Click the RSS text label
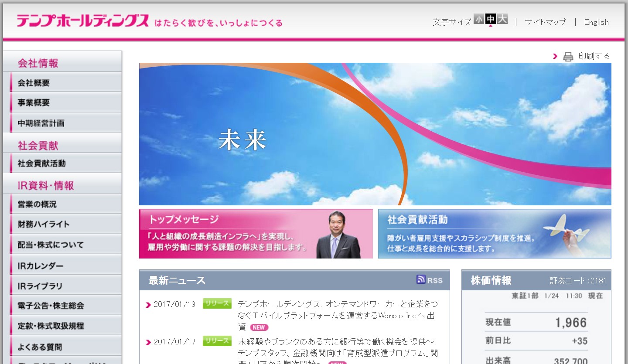The width and height of the screenshot is (628, 364). (435, 281)
